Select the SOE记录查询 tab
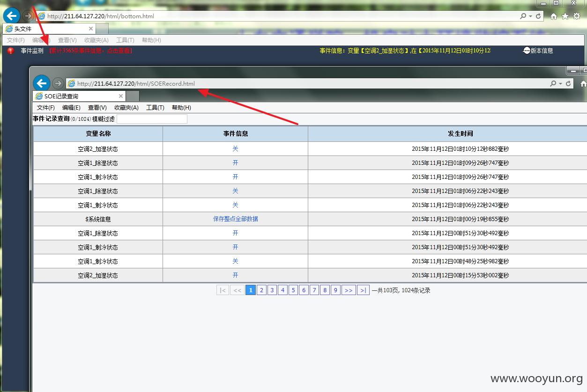The width and height of the screenshot is (587, 392). (79, 96)
